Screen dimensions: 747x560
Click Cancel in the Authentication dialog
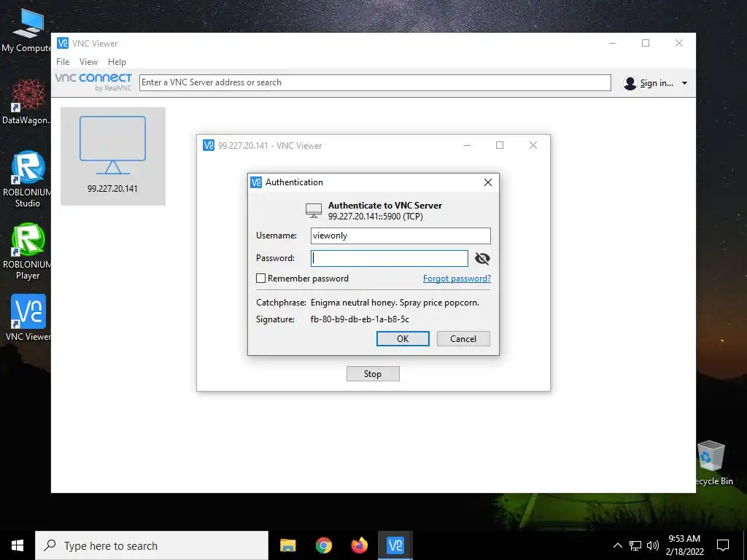click(x=463, y=338)
